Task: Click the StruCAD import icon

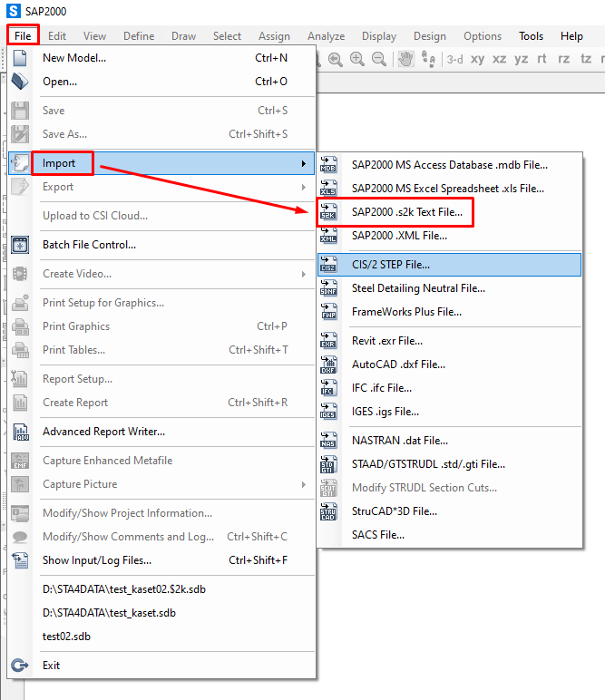Action: 328,511
